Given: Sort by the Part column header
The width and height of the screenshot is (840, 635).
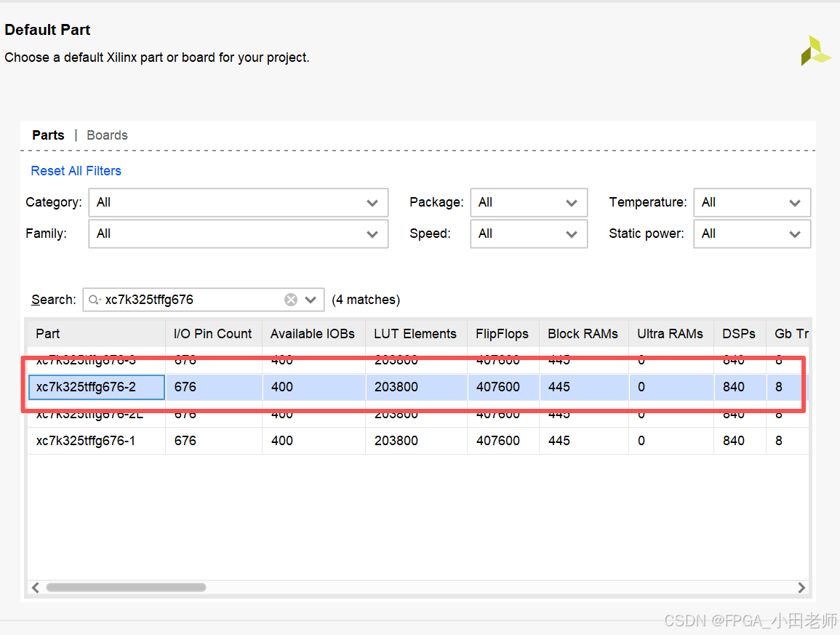Looking at the screenshot, I should 97,334.
